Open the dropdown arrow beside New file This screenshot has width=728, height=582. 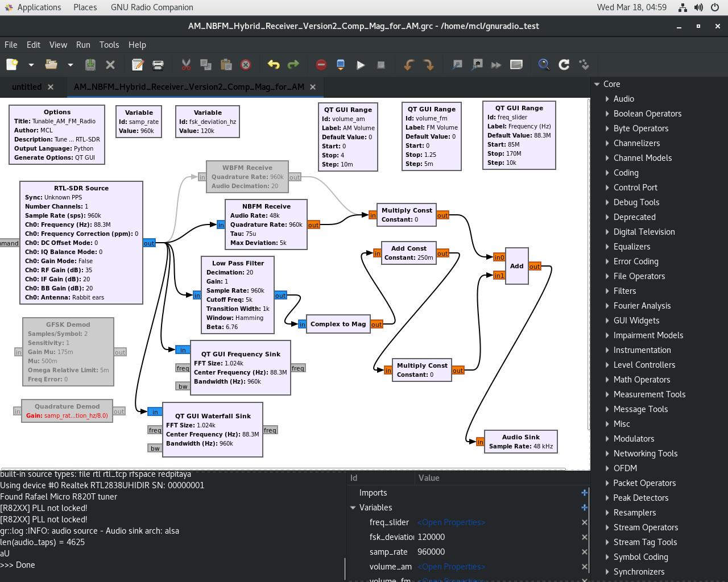(31, 65)
